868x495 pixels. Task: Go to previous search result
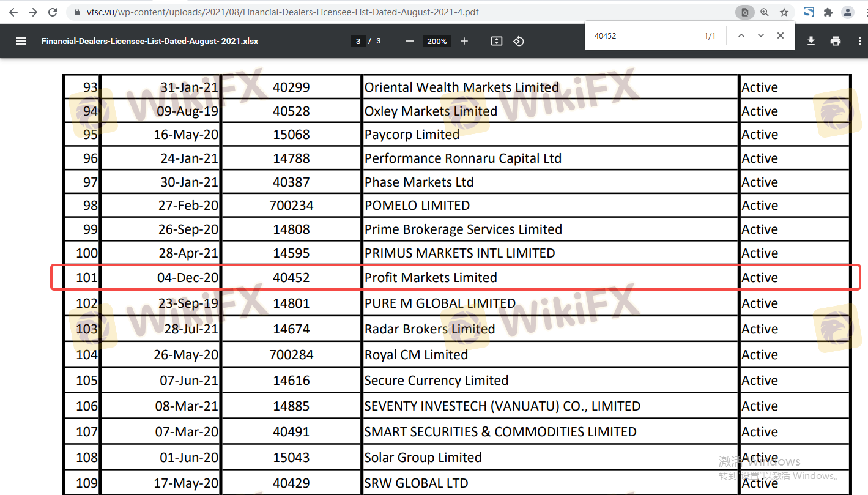point(741,35)
